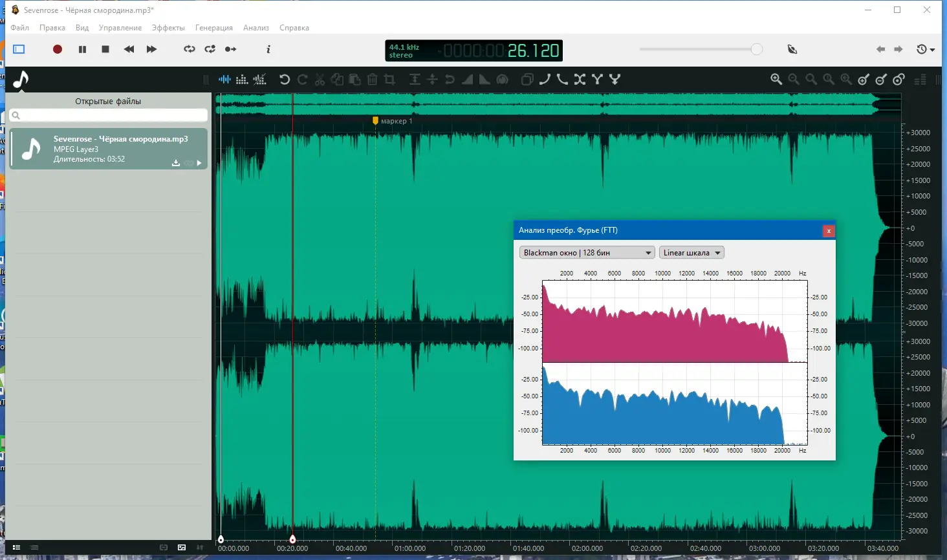Screen dimensions: 947x560
Task: Toggle loop playback mode
Action: coord(189,49)
